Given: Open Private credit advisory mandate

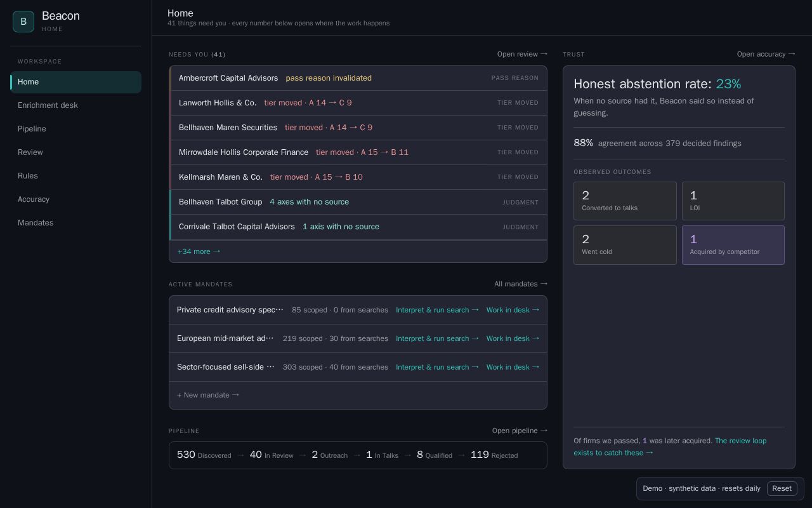Looking at the screenshot, I should click(x=230, y=310).
